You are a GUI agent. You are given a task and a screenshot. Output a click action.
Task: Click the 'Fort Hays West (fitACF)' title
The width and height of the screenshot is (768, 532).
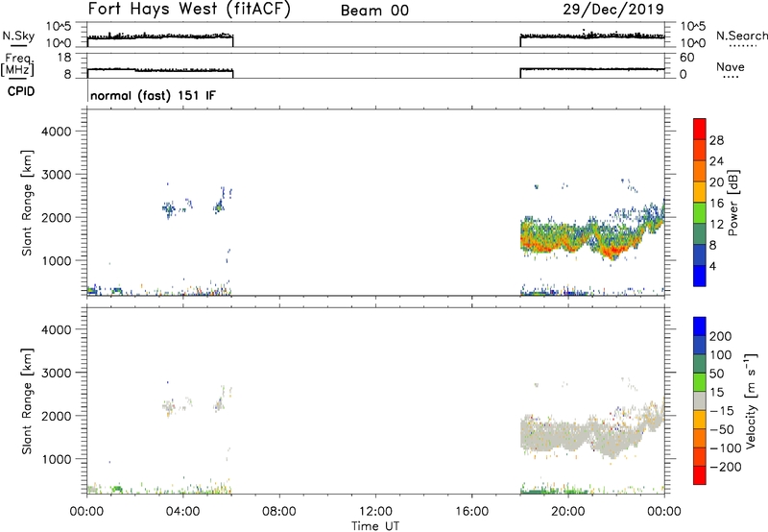pos(188,10)
